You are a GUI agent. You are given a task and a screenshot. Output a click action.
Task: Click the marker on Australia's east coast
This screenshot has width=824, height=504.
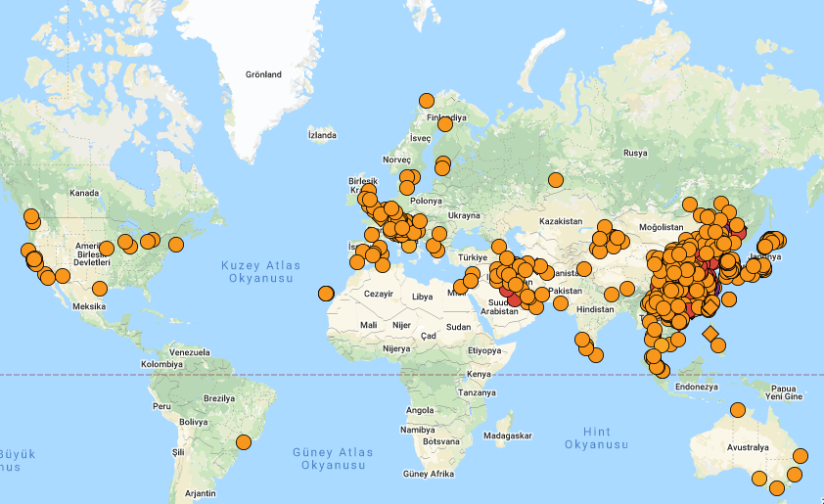point(801,455)
